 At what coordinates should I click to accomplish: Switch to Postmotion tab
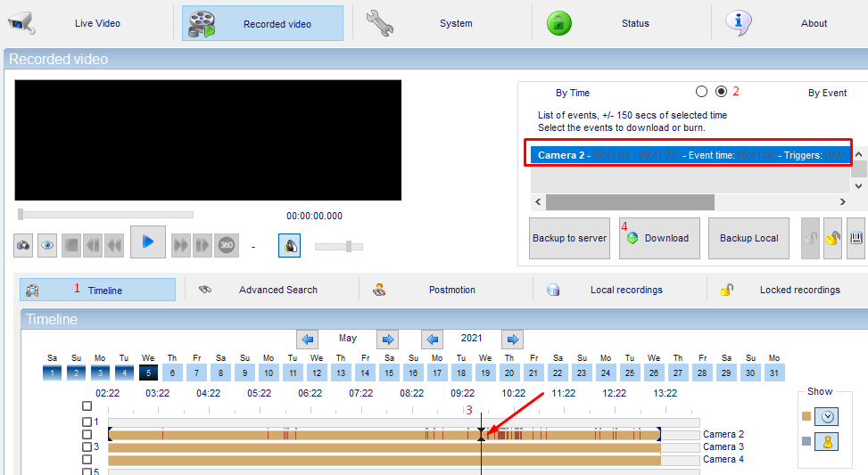(x=445, y=290)
